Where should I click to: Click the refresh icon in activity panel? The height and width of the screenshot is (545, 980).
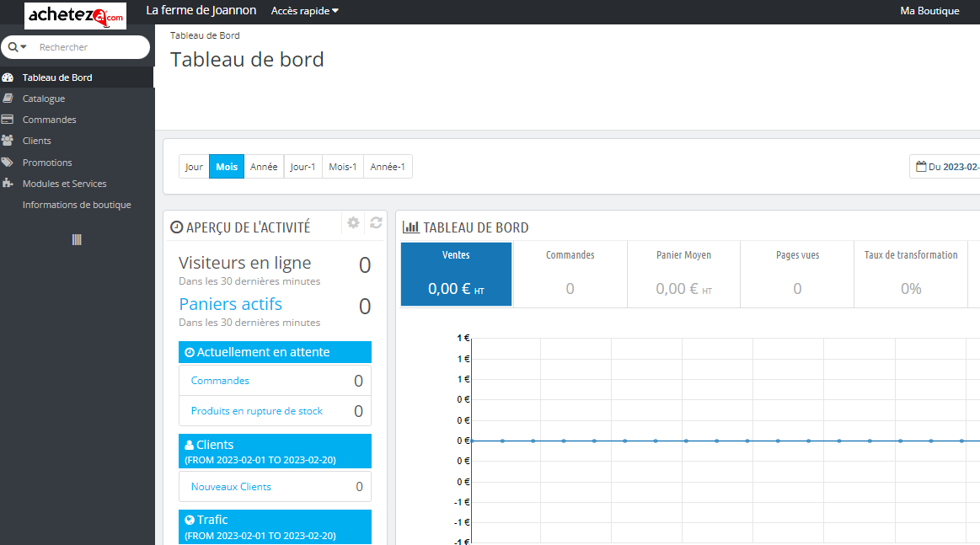pos(376,222)
